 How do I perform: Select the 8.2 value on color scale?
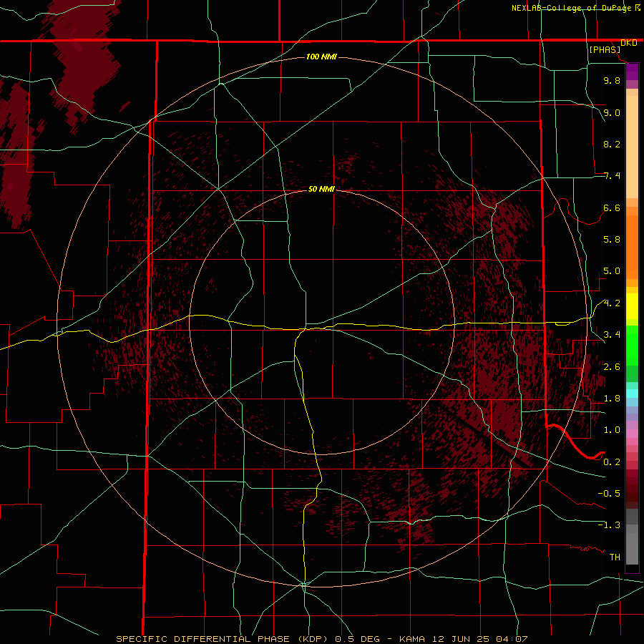point(612,144)
